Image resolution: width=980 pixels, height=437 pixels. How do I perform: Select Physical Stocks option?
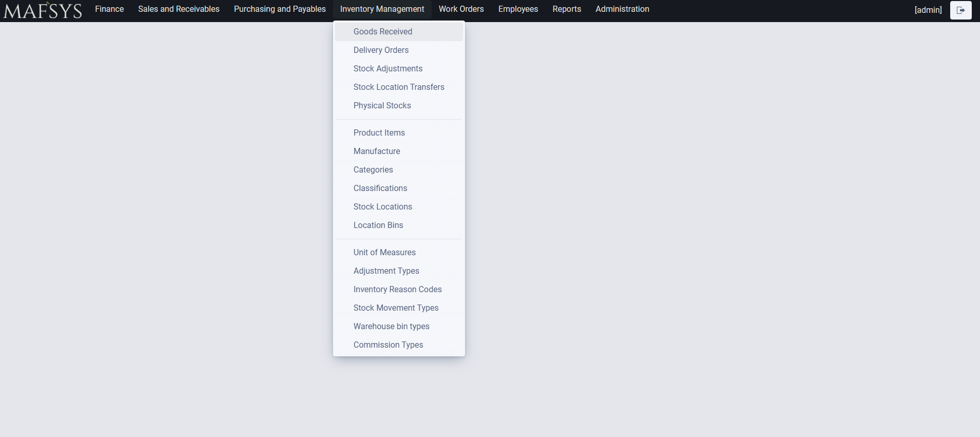click(x=382, y=105)
